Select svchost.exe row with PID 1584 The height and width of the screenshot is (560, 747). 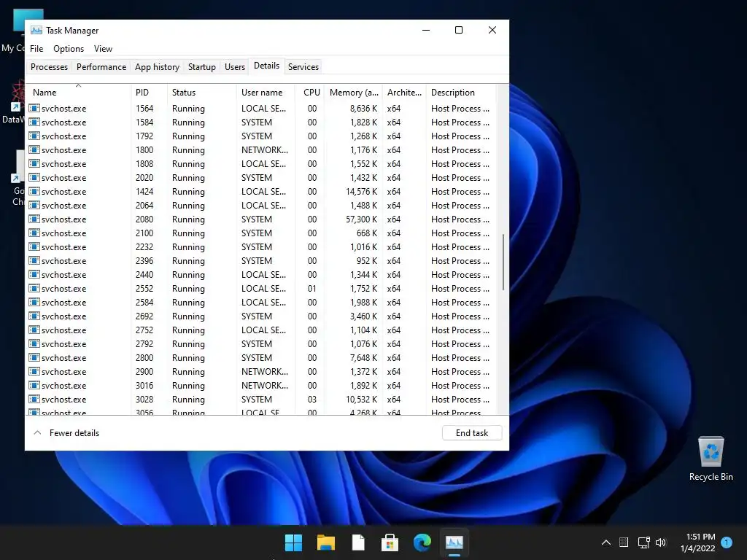[261, 122]
